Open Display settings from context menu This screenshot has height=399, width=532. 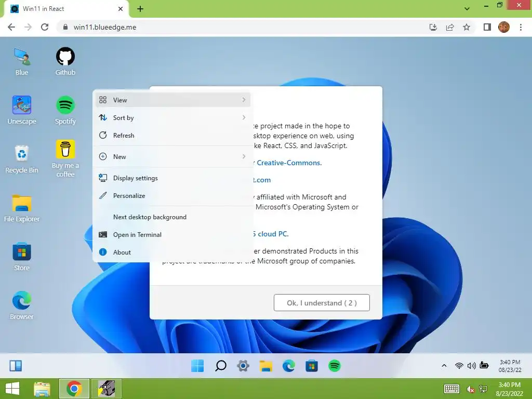coord(172,178)
